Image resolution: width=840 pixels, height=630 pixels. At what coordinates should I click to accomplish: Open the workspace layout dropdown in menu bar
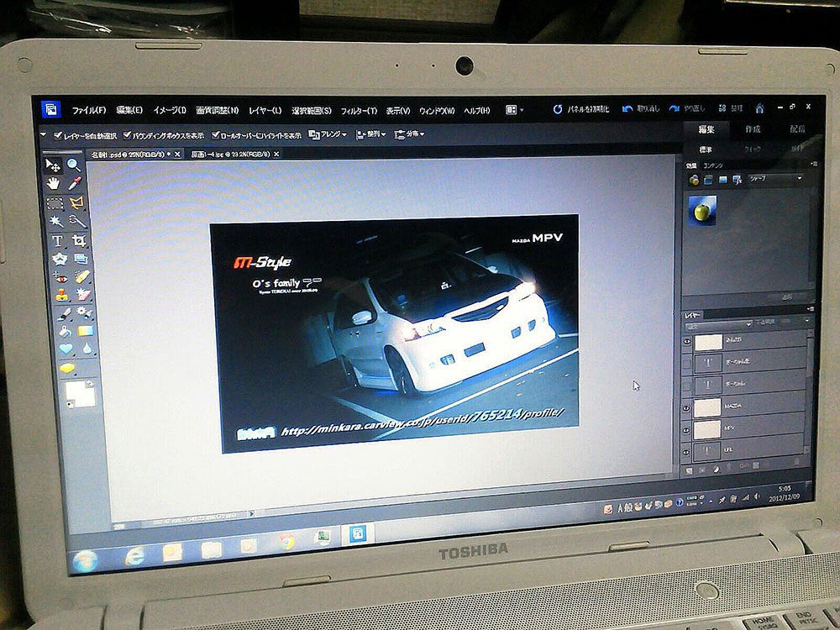[514, 110]
